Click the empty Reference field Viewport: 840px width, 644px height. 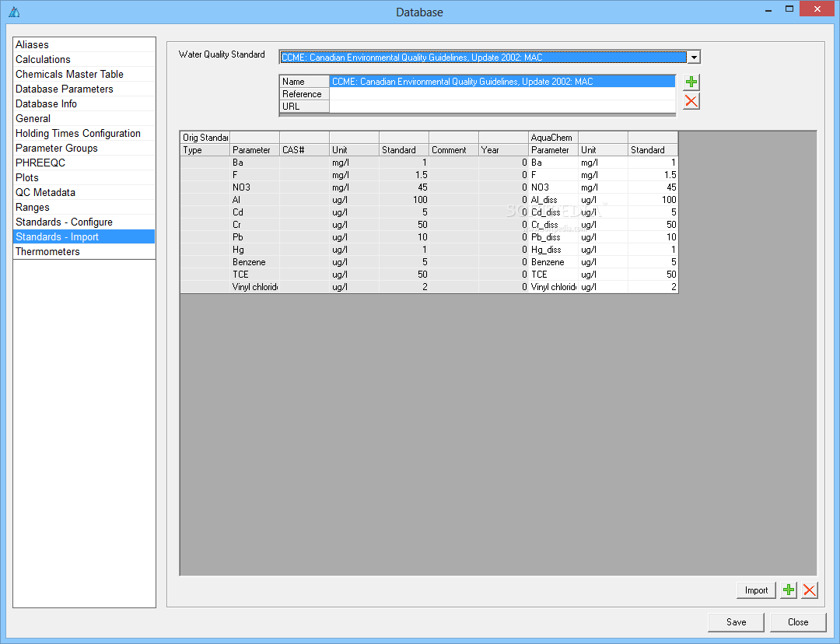pyautogui.click(x=502, y=94)
